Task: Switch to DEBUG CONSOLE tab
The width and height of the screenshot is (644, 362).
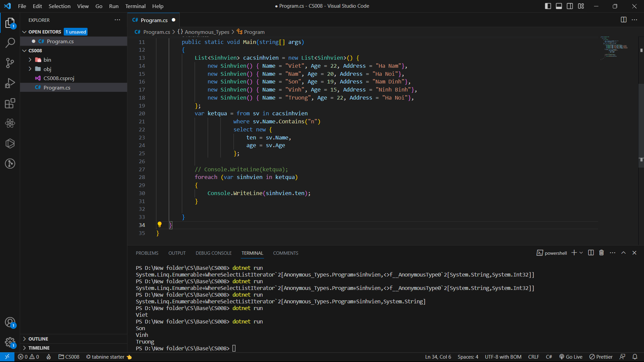Action: [x=214, y=253]
